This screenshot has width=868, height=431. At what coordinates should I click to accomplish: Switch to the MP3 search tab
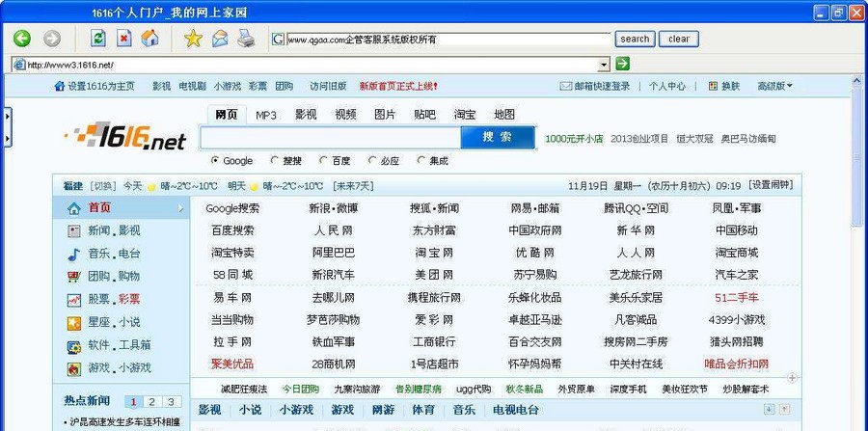(x=266, y=115)
